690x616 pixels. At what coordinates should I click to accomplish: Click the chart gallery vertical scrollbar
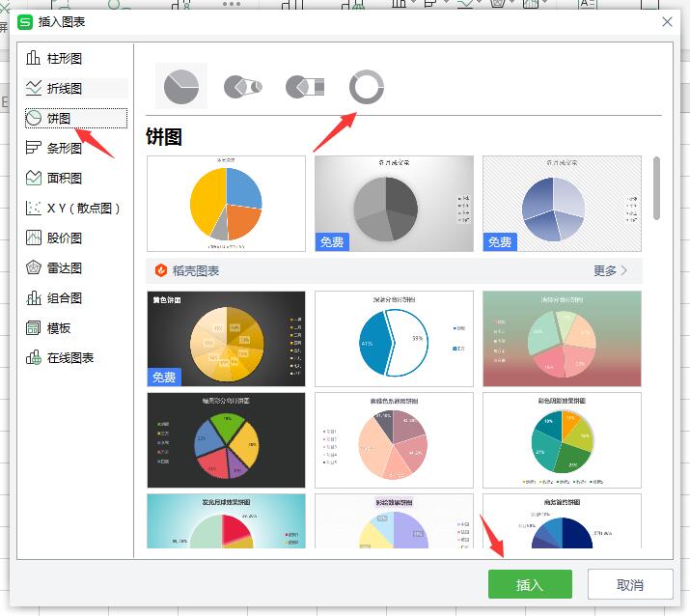coord(656,188)
